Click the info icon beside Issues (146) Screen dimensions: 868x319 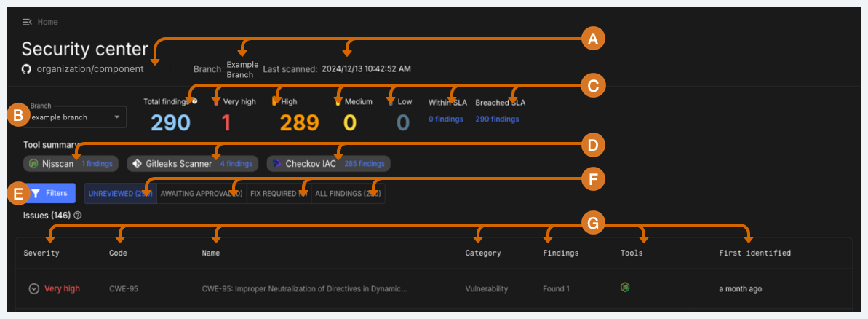77,216
